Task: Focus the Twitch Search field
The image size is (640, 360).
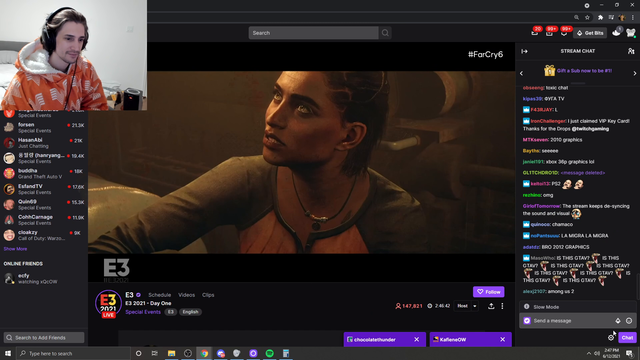Action: 313,33
